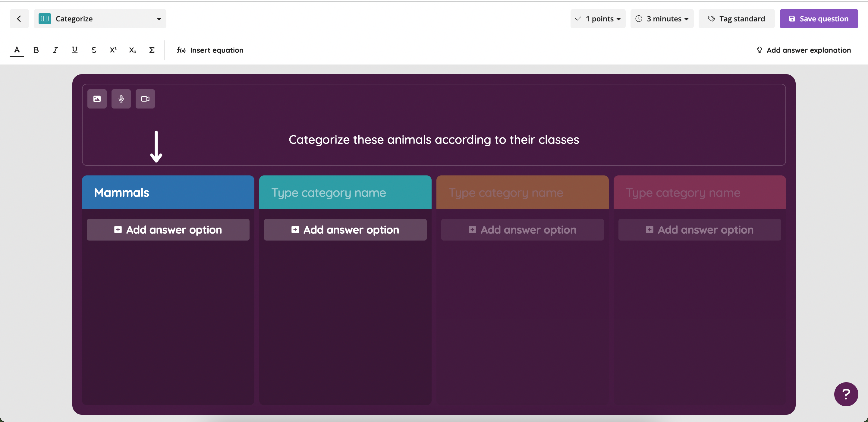Apply strikethrough formatting
This screenshot has height=422, width=868.
point(94,50)
